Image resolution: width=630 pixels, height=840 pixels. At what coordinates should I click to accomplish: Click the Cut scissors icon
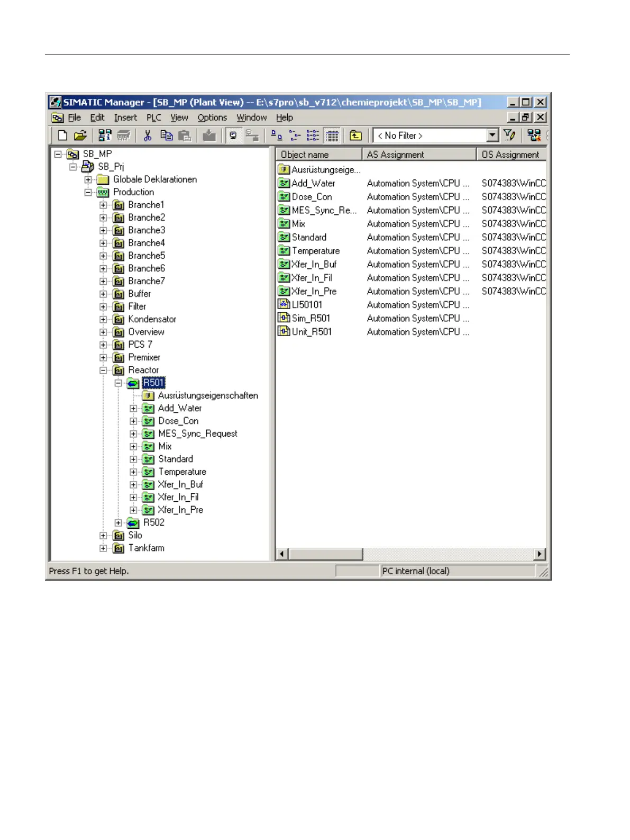pyautogui.click(x=148, y=136)
